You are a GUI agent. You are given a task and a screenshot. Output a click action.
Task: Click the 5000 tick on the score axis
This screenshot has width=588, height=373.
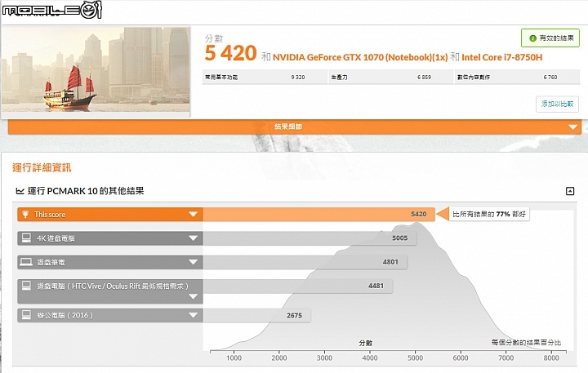[415, 358]
